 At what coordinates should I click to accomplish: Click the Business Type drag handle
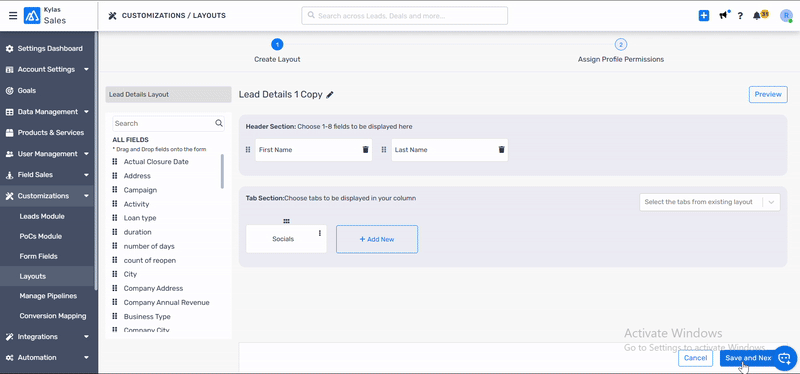click(115, 316)
